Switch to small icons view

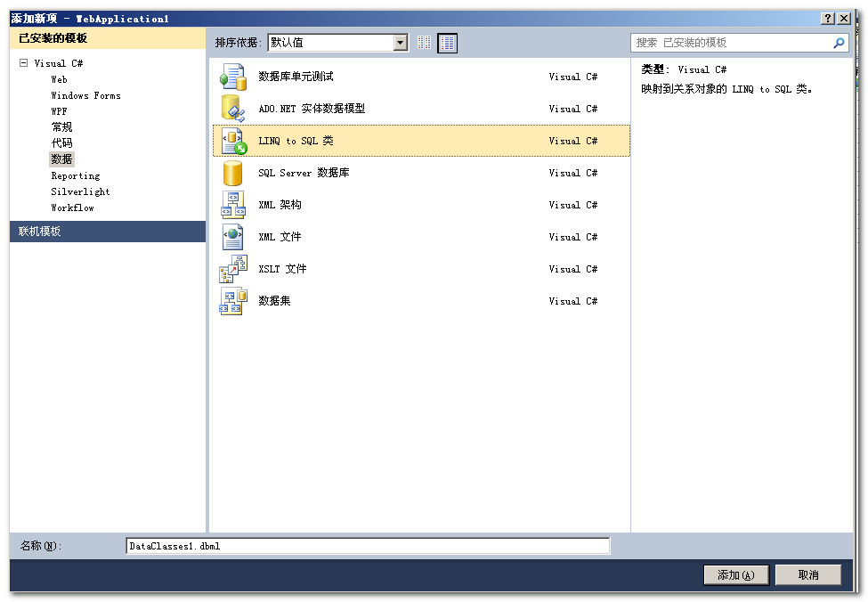pos(425,42)
